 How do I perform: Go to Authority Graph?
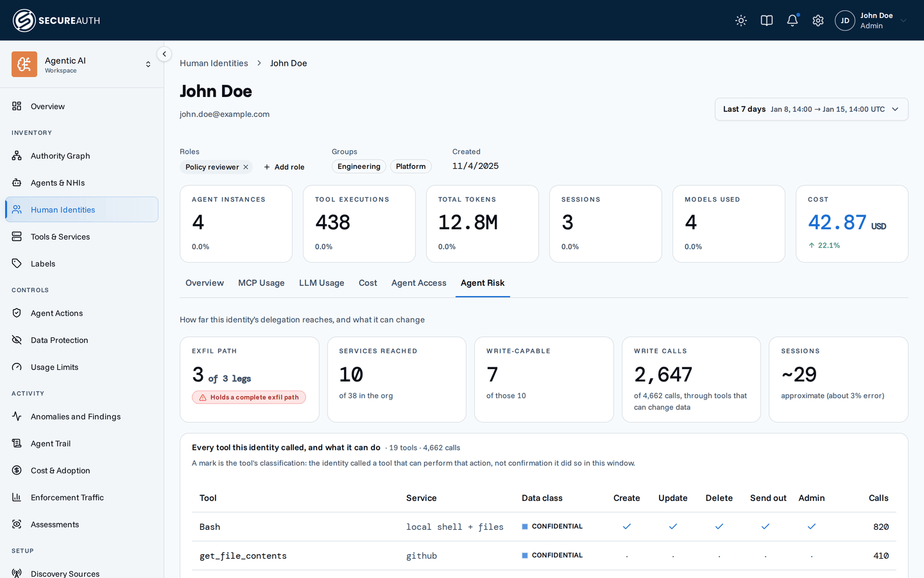click(x=81, y=155)
